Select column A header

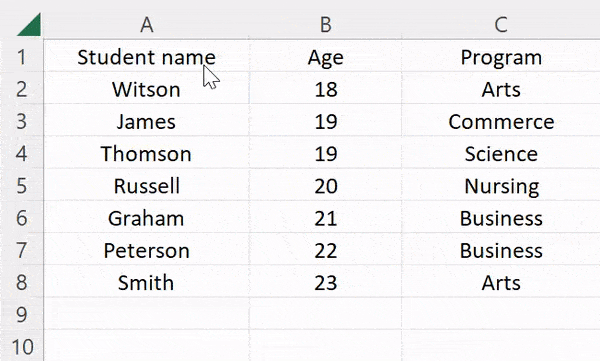[x=147, y=25]
